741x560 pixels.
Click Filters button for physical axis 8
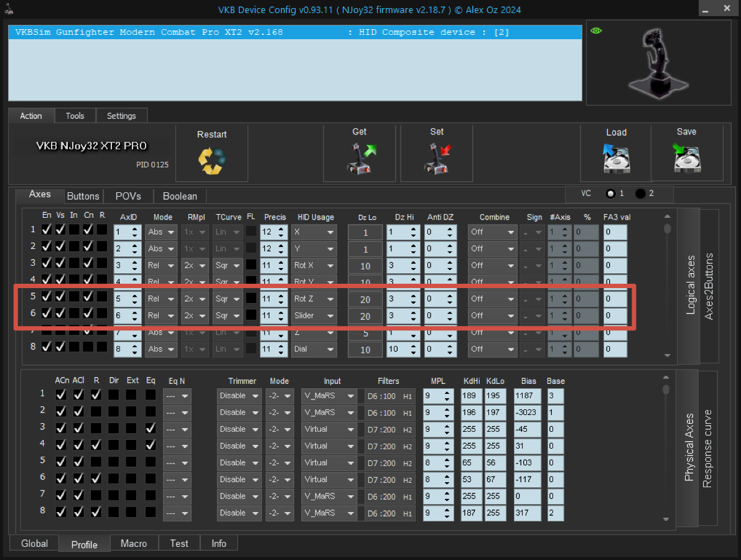(x=390, y=514)
